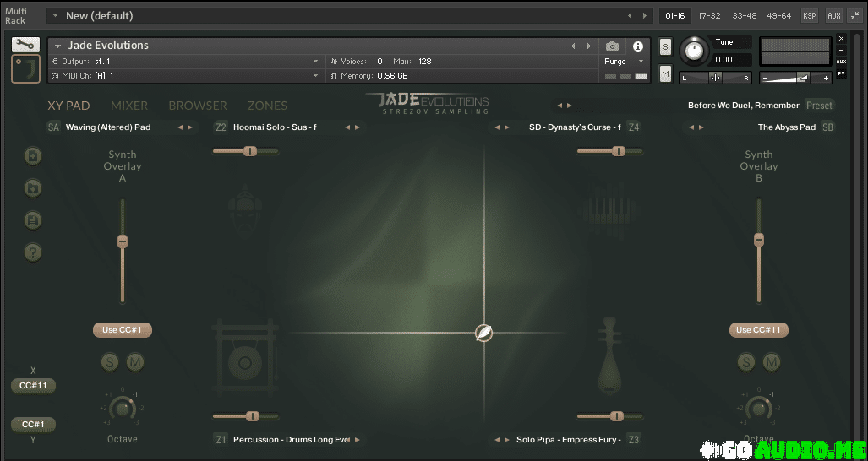Click the Hoomai singer mask icon
This screenshot has width=868, height=461.
point(244,208)
